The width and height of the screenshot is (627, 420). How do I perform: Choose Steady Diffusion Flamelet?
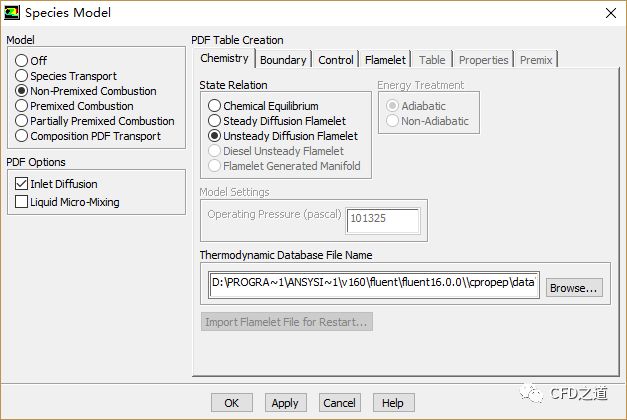click(215, 121)
